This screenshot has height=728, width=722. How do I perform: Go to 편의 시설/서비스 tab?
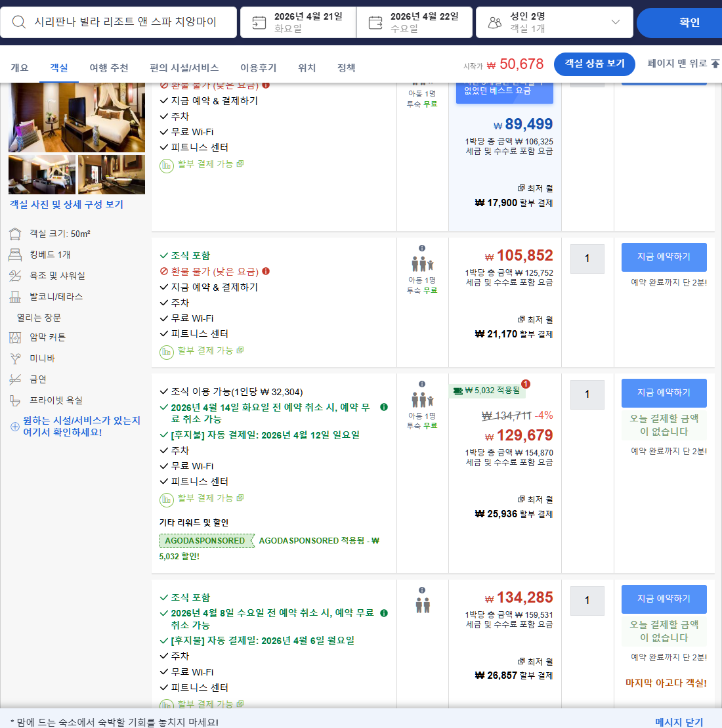(184, 68)
